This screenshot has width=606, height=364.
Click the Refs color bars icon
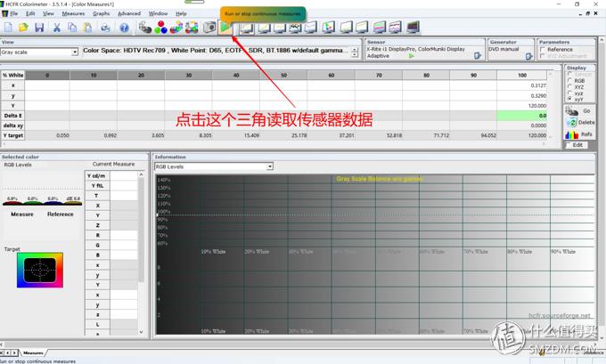click(x=571, y=134)
